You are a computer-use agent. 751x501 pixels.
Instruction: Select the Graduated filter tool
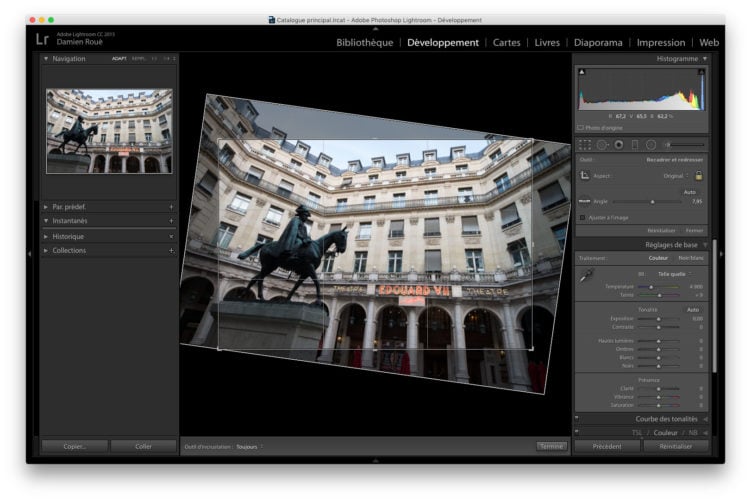click(x=634, y=145)
